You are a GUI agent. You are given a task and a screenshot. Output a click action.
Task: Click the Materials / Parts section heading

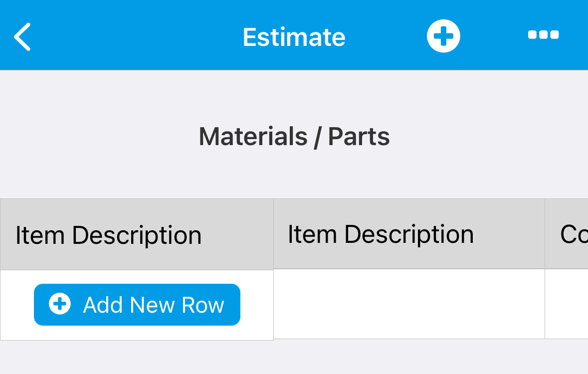click(x=294, y=136)
